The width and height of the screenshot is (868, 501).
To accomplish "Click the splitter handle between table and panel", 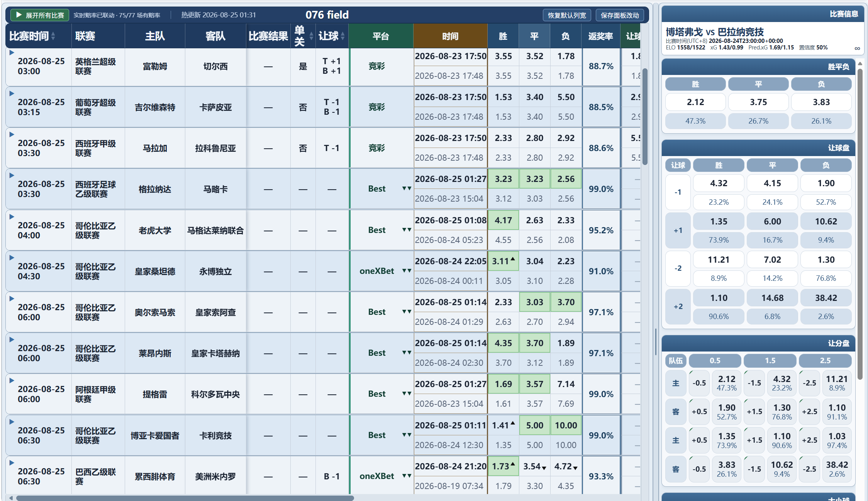I will point(656,341).
